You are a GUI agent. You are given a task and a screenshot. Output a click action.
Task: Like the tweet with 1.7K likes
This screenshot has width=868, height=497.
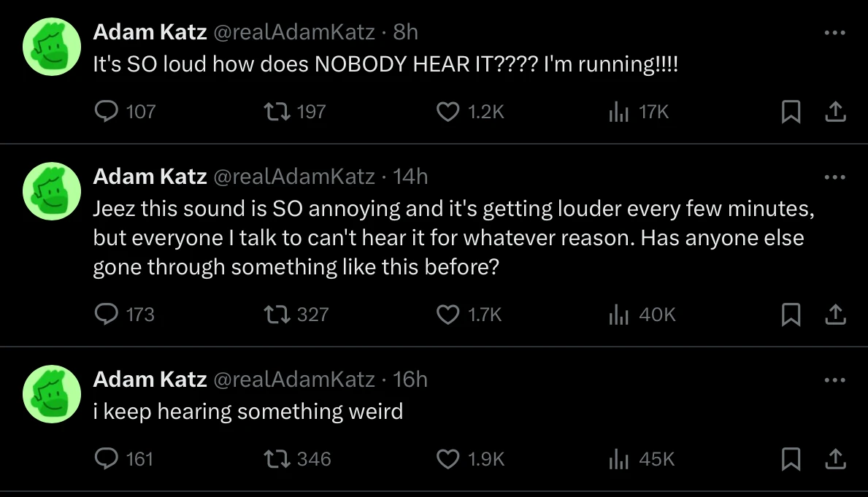pos(446,315)
